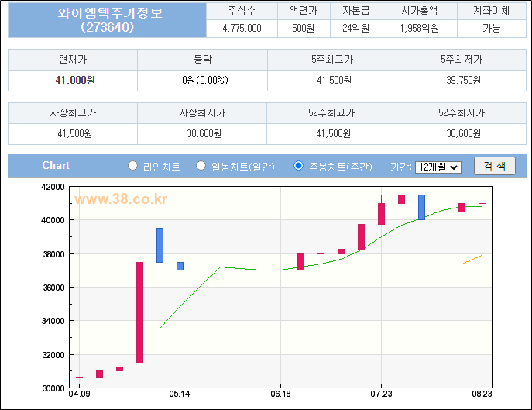
Task: Click the 5주최고가 column header
Action: [331, 60]
